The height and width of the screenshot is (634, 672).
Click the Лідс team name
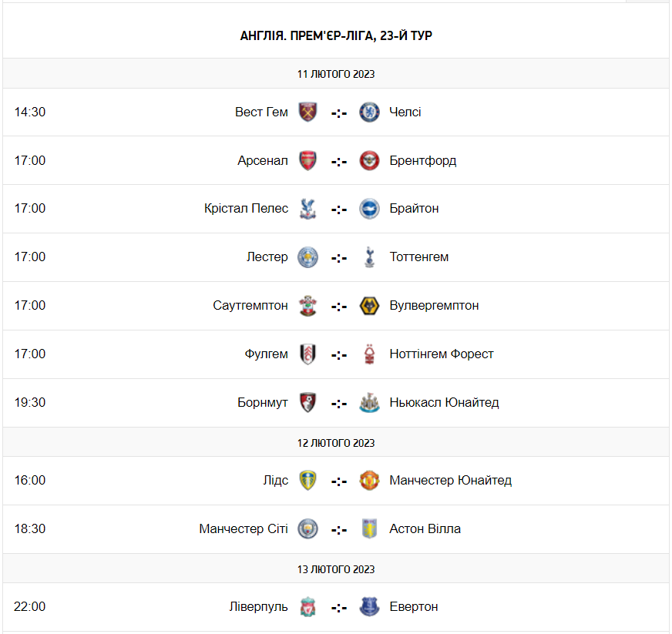pyautogui.click(x=275, y=481)
